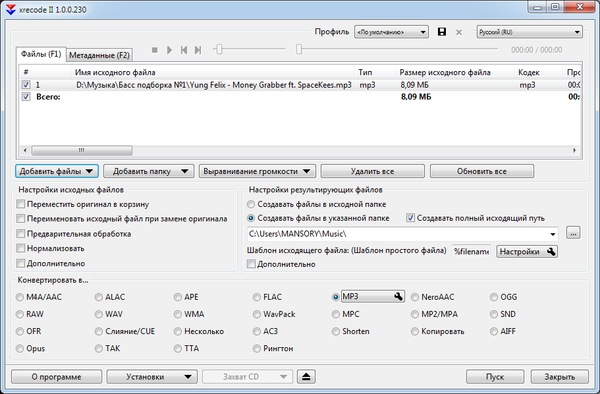Uncheck Создавать полный исходящий путь
The image size is (600, 394).
coord(410,218)
